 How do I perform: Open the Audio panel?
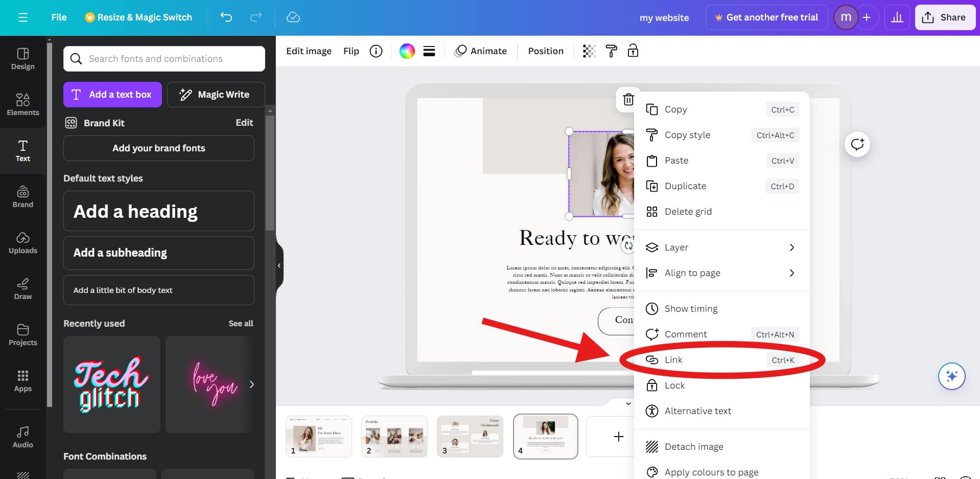(x=22, y=436)
